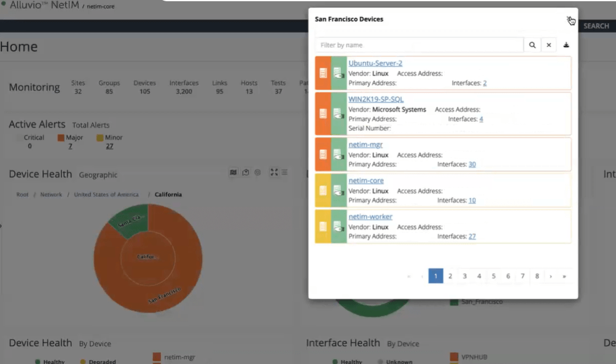Go to pagination page 6
616x364 pixels.
(x=508, y=276)
